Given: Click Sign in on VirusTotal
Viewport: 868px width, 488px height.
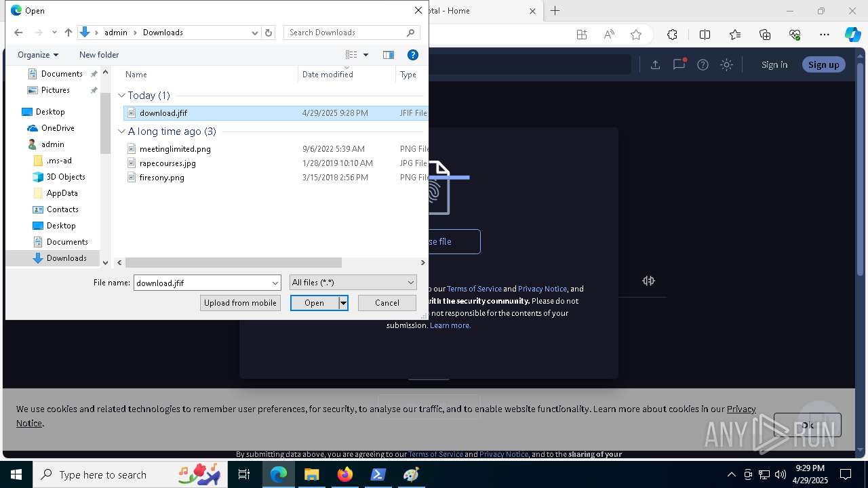Looking at the screenshot, I should click(774, 64).
